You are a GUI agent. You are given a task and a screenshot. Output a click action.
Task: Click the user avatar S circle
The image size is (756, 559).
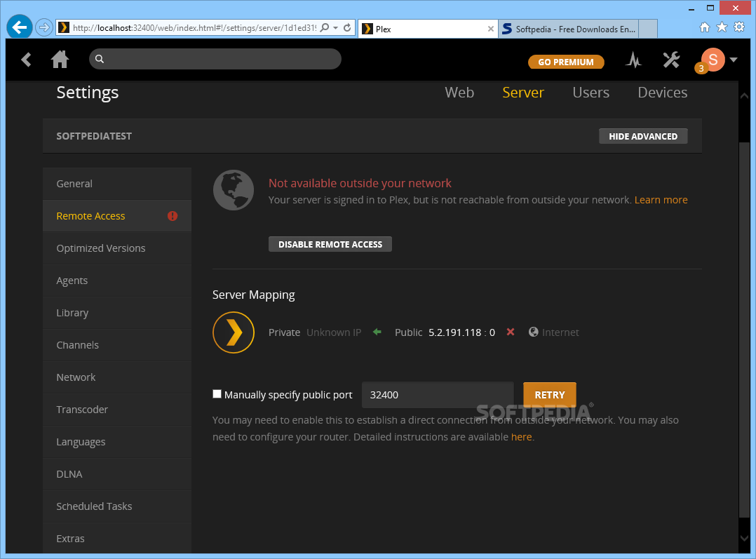coord(713,60)
